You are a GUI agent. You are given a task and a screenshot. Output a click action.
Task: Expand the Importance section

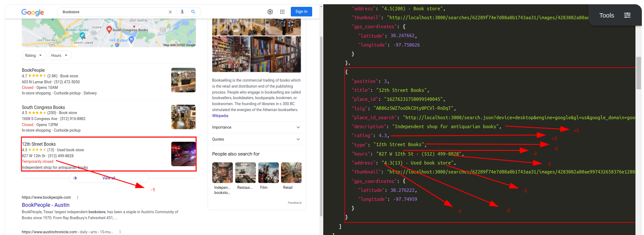click(257, 127)
